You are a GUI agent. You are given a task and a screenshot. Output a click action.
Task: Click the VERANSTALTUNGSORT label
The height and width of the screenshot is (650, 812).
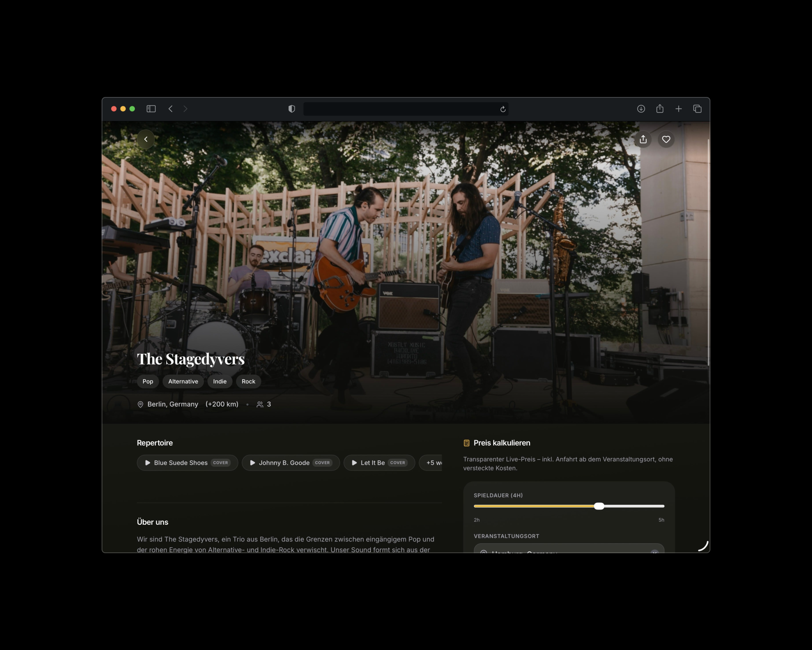pyautogui.click(x=506, y=536)
